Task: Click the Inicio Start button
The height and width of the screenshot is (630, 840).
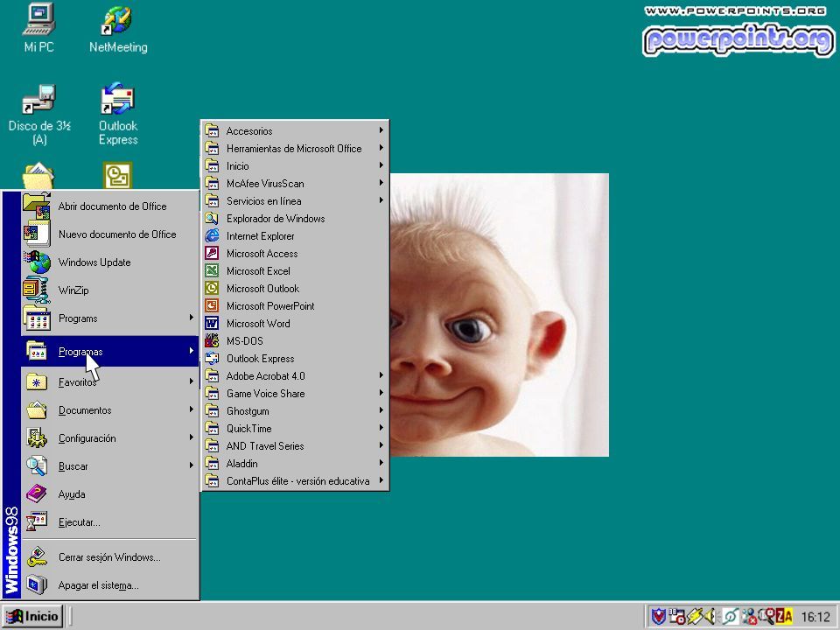Action: click(32, 617)
